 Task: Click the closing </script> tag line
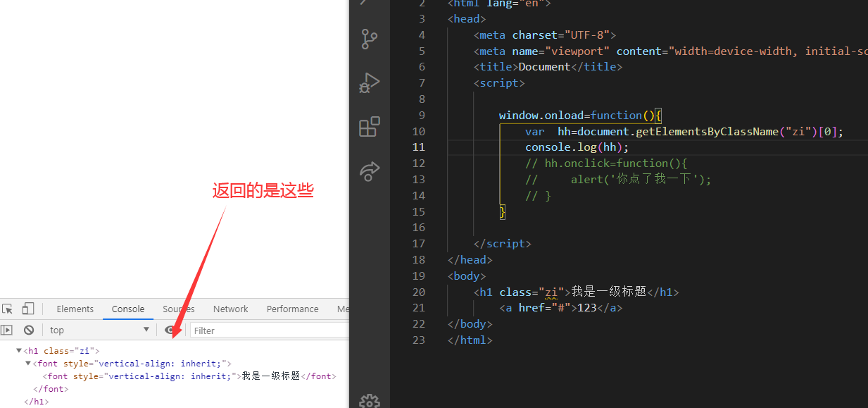(x=503, y=244)
